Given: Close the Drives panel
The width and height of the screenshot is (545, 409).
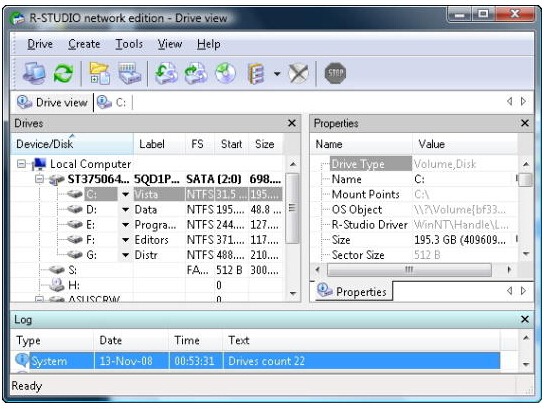Looking at the screenshot, I should point(292,123).
